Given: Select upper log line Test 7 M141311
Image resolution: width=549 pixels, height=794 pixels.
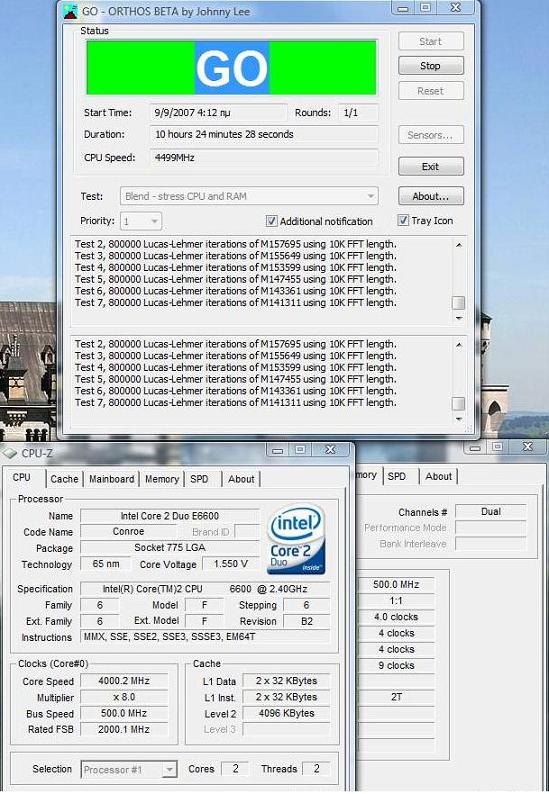Looking at the screenshot, I should [236, 303].
